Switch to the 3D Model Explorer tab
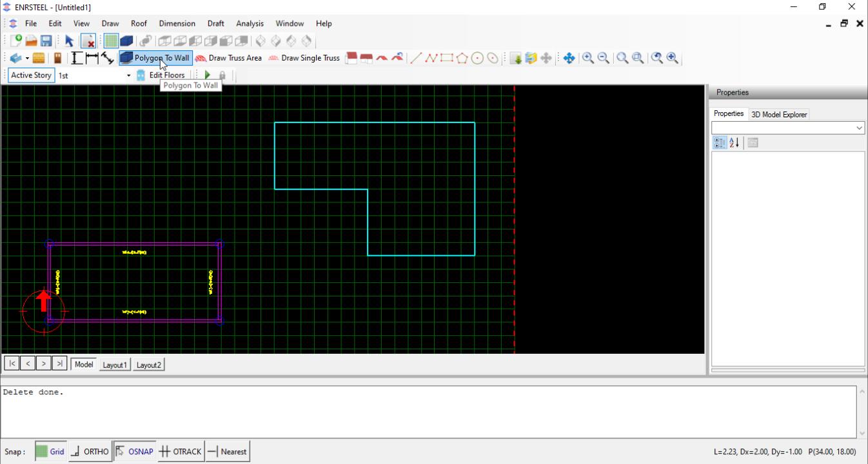Image resolution: width=868 pixels, height=464 pixels. point(779,114)
